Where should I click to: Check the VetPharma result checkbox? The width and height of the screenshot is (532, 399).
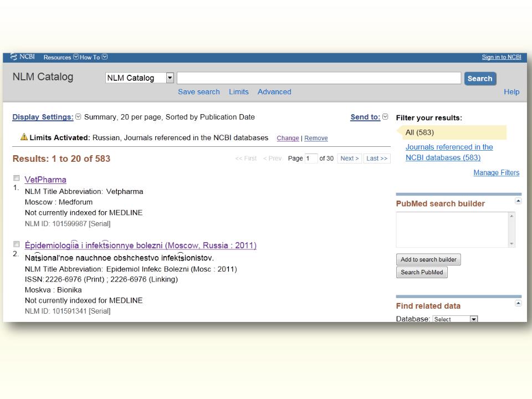16,178
